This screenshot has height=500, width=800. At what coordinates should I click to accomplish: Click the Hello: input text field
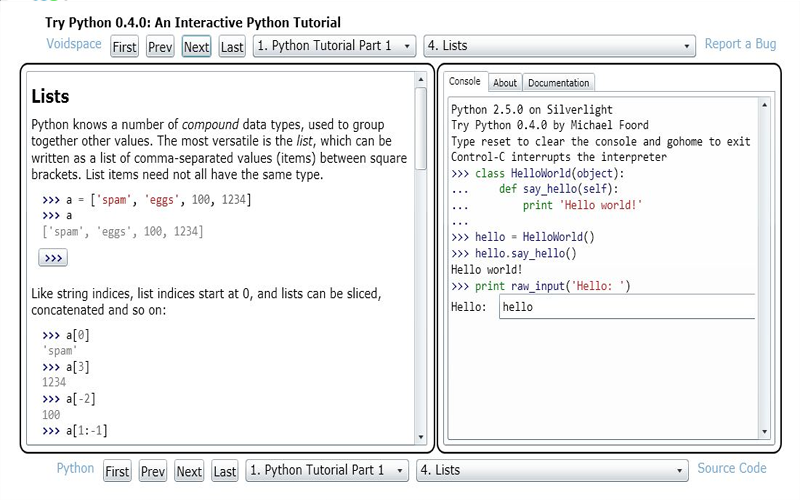click(625, 307)
